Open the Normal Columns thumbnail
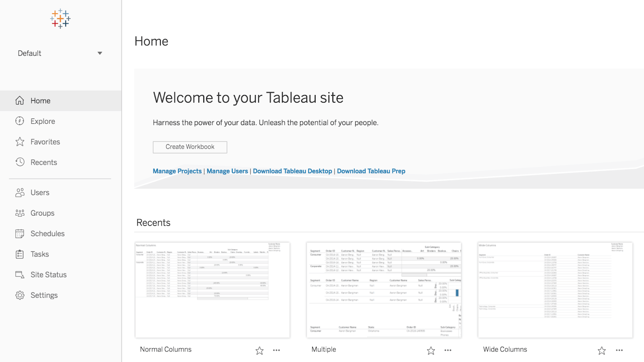644x362 pixels. click(x=213, y=290)
